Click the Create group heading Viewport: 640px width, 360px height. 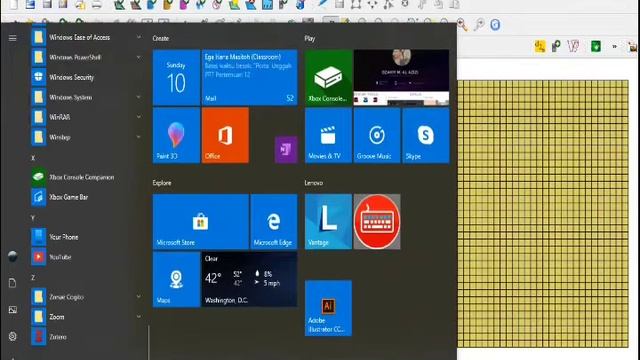[x=161, y=38]
